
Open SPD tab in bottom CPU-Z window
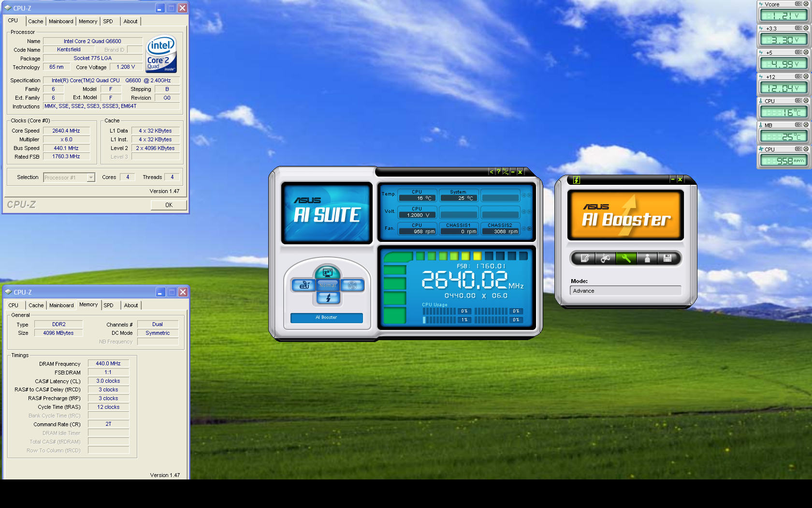click(109, 305)
